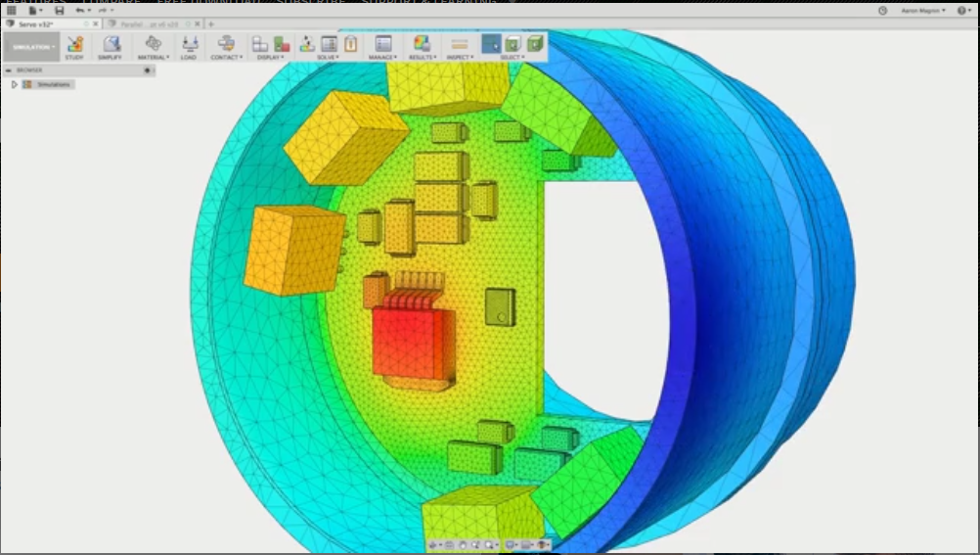Screen dimensions: 980x555
Task: Open the Aaron Magnin account menu
Action: (x=923, y=11)
